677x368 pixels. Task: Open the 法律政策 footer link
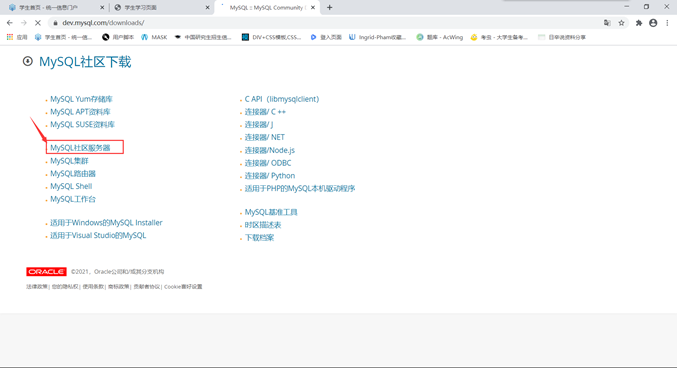pos(37,287)
